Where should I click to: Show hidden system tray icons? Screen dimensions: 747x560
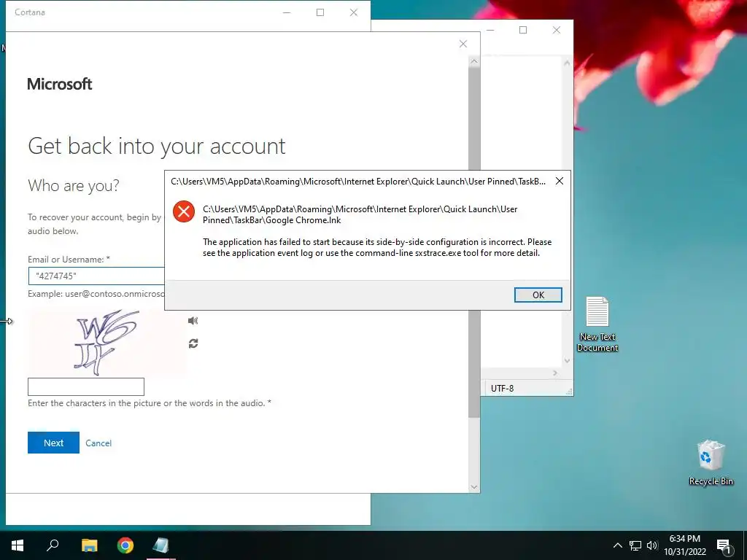tap(617, 545)
